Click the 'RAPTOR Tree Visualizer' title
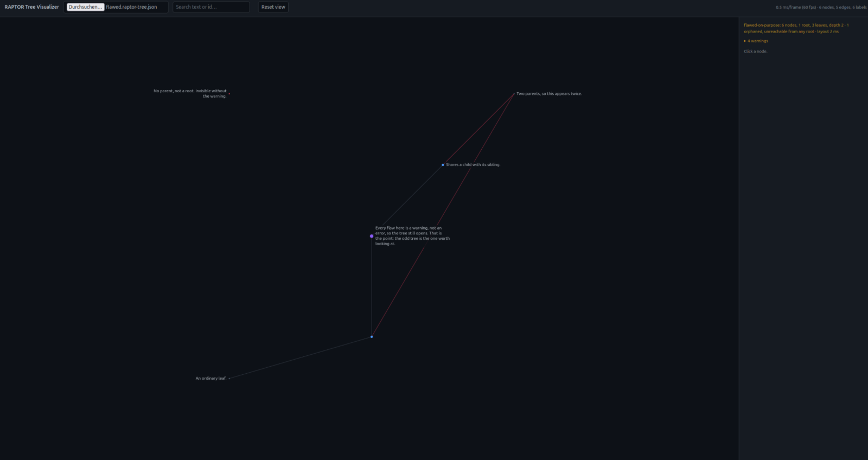Screen dimensions: 868x460 (x=31, y=7)
